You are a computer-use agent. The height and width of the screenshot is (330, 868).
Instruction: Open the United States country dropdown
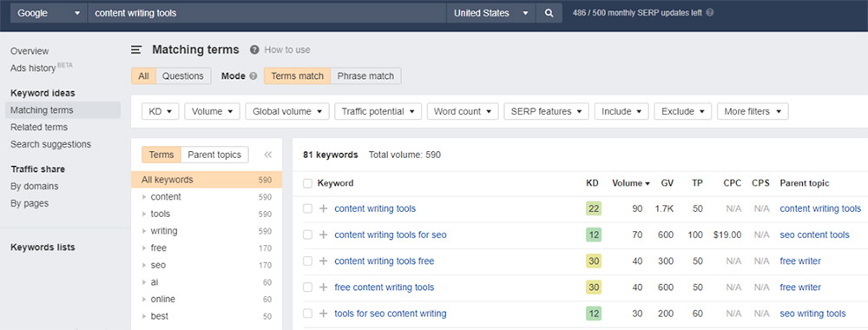point(491,13)
